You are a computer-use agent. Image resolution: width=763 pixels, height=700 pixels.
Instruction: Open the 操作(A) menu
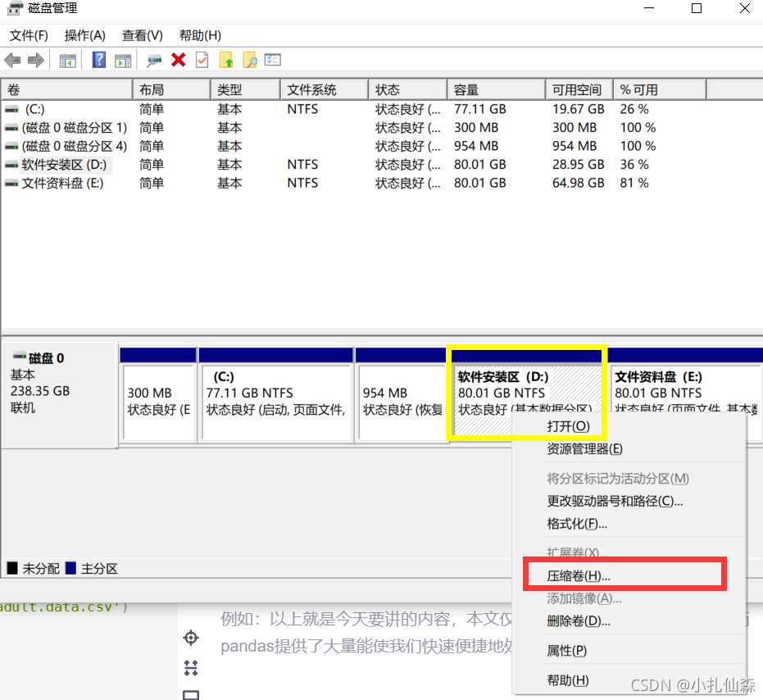(x=84, y=35)
